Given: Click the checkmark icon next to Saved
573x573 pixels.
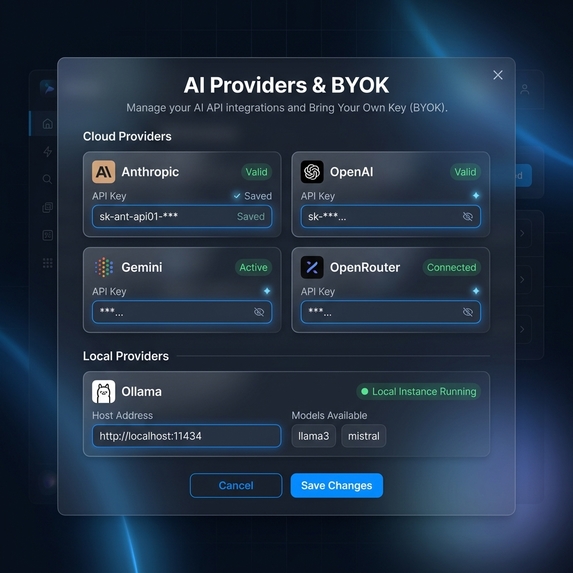Looking at the screenshot, I should [237, 196].
